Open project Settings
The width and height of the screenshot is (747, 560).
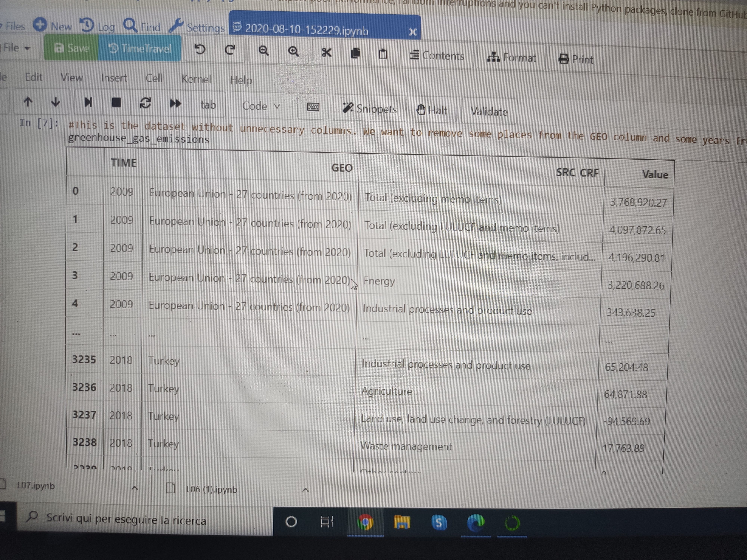click(197, 27)
